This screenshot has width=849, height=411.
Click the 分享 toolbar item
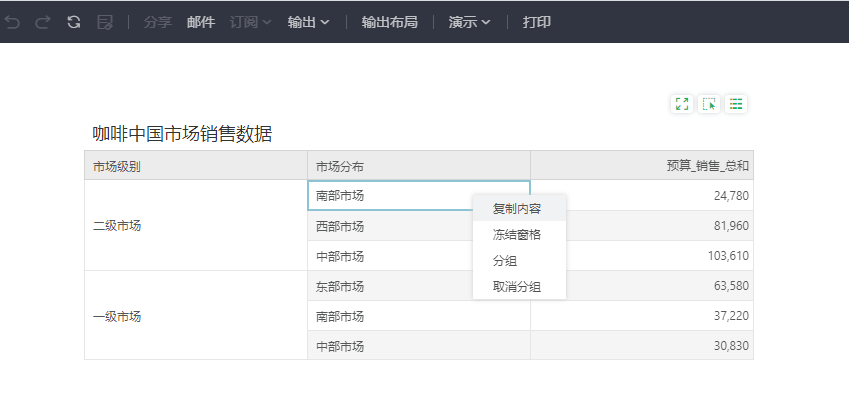coord(157,21)
